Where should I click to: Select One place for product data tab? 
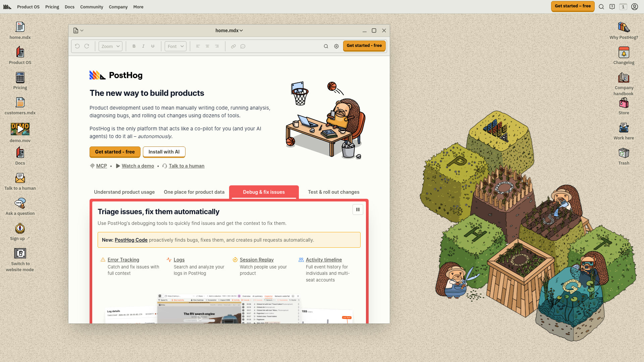point(194,192)
